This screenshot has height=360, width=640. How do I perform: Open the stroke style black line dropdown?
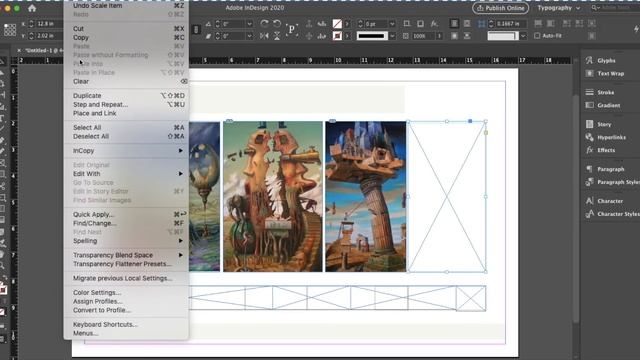coord(392,36)
